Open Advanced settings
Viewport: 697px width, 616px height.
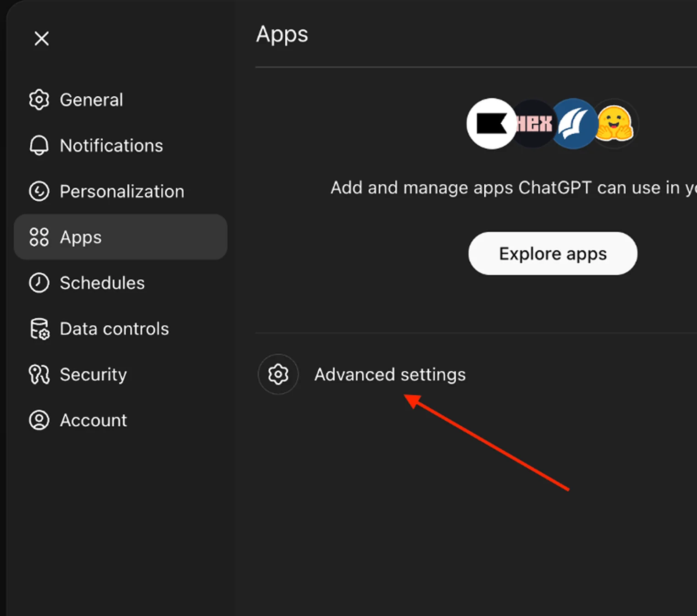coord(389,374)
